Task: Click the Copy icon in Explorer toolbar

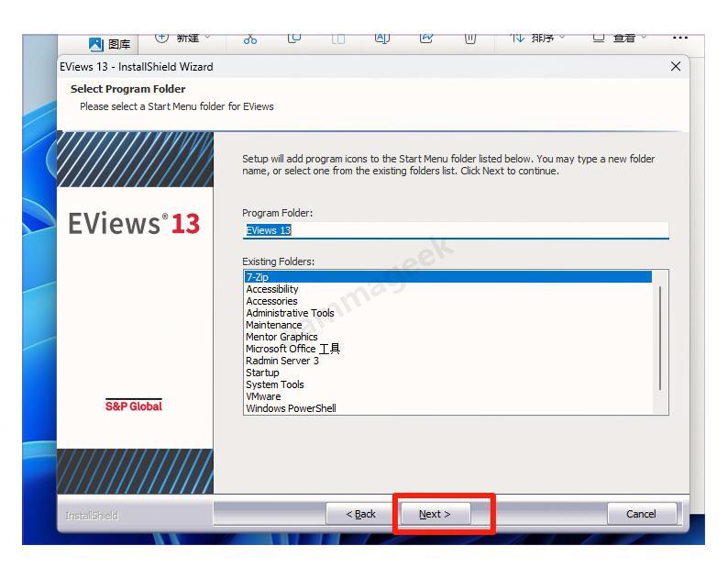Action: (294, 39)
